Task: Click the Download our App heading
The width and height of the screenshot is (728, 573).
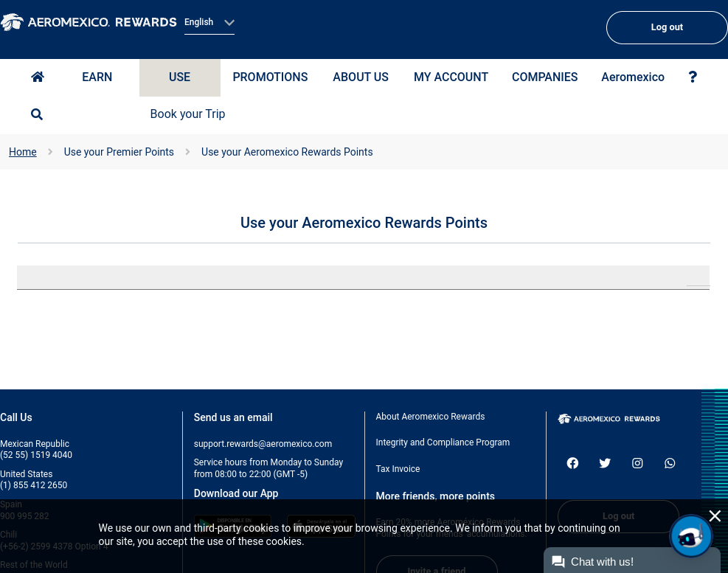Action: [236, 493]
